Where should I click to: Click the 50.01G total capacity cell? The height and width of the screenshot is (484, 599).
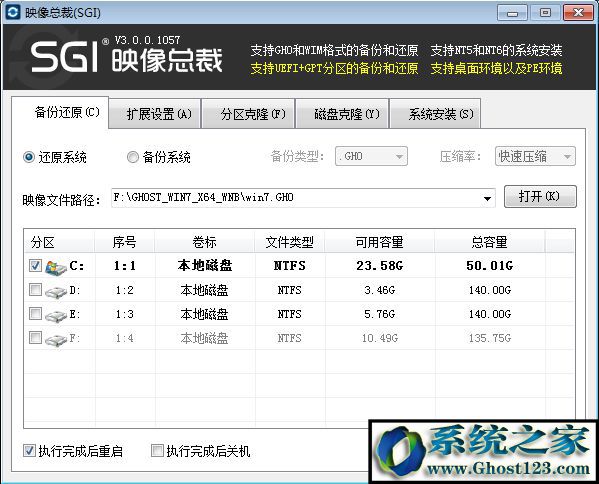[x=489, y=265]
